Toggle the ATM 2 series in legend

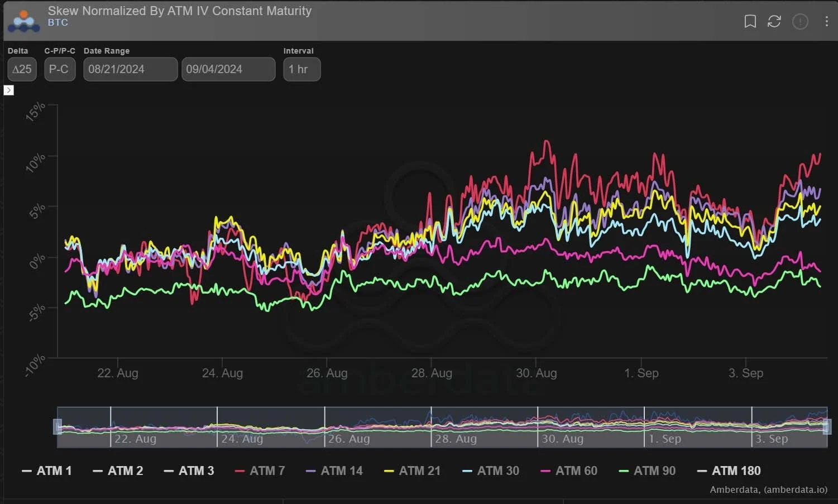[x=118, y=471]
